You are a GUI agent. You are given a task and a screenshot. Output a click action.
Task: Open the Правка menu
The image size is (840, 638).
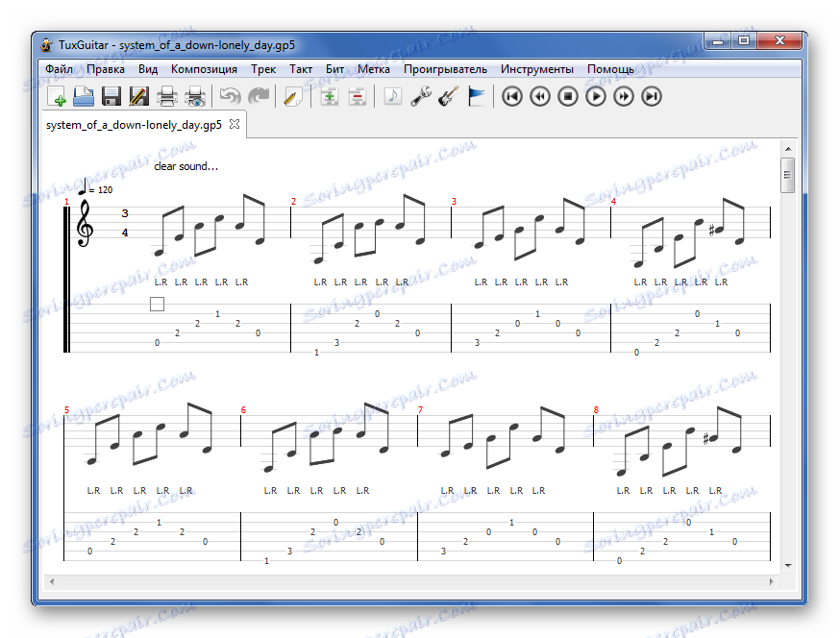tap(106, 69)
